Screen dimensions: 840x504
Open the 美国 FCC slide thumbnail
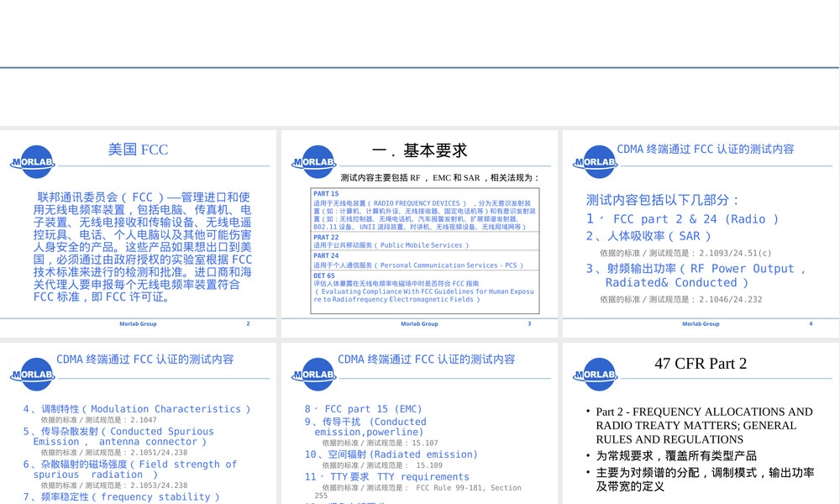click(139, 234)
